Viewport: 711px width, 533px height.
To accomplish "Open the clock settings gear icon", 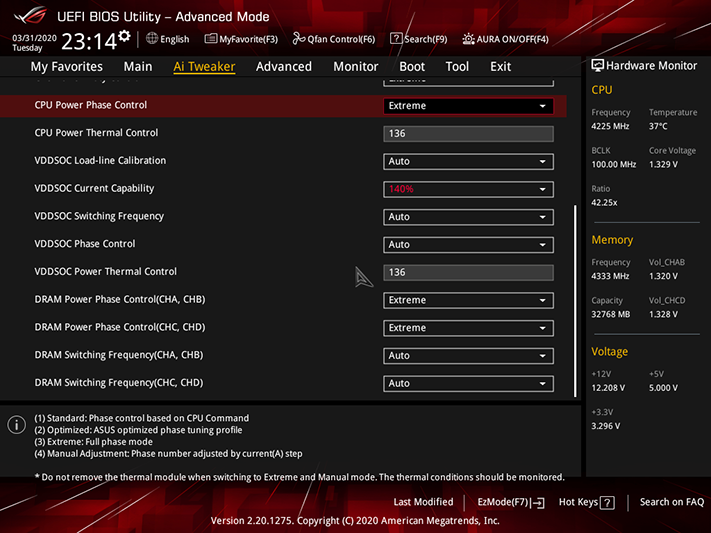I will click(124, 36).
